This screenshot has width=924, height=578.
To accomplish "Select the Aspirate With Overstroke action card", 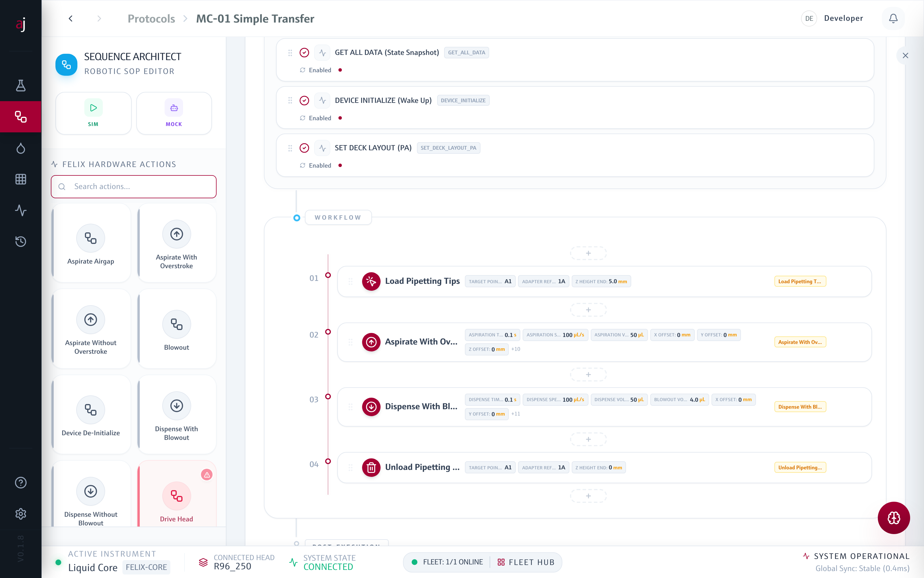I will 177,243.
